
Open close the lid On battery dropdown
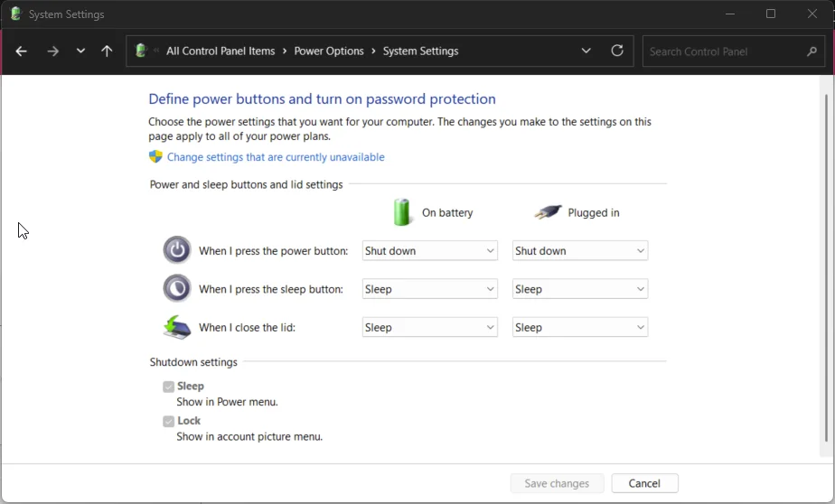(430, 327)
